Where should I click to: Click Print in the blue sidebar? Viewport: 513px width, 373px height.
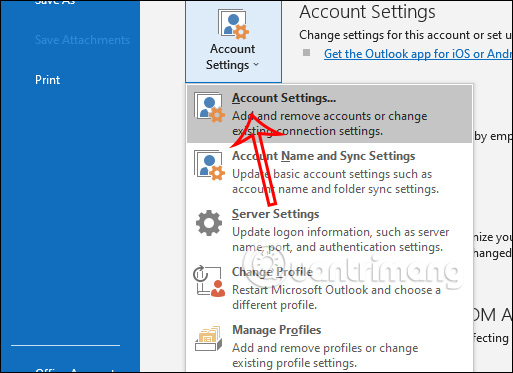pos(48,80)
